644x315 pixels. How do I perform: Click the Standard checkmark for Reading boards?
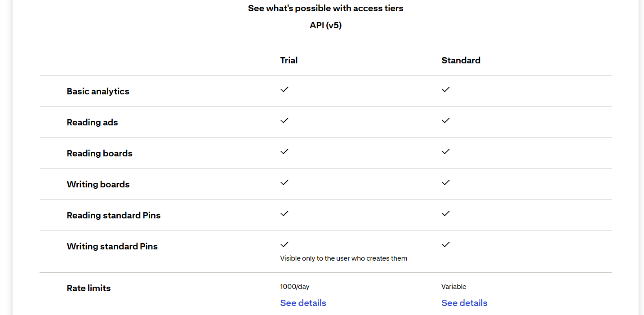445,151
